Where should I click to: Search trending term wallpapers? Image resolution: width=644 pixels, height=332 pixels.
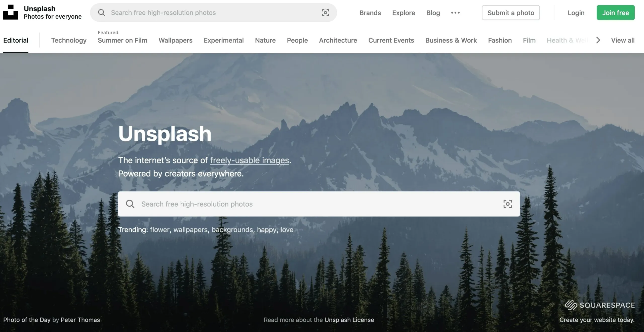[190, 230]
